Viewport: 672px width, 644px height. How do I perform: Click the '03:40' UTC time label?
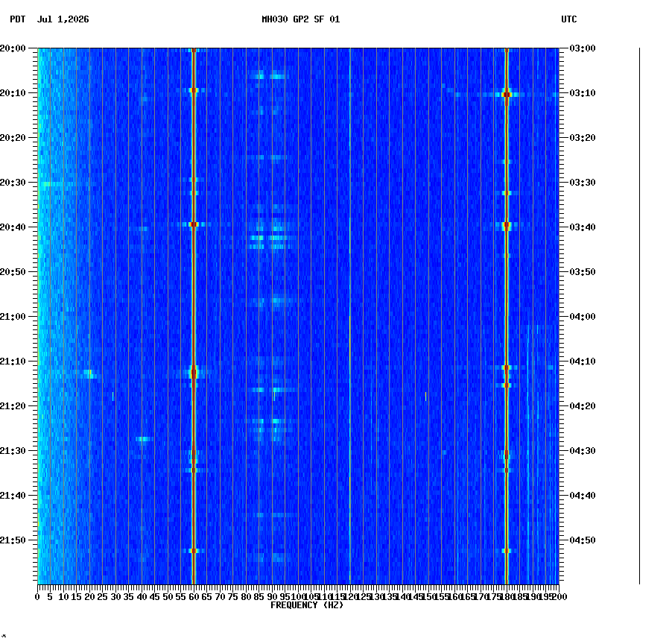583,227
